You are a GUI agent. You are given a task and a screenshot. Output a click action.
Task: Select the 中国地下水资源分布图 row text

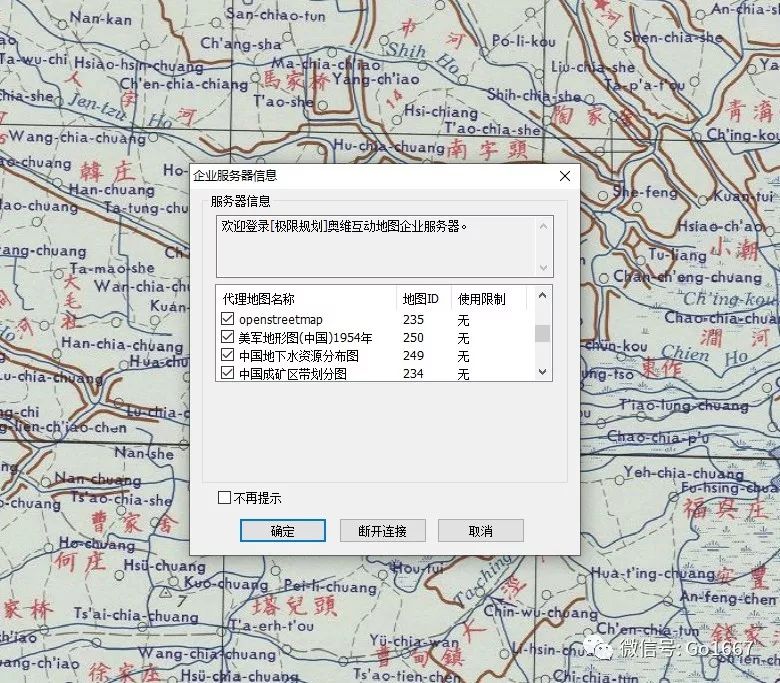pyautogui.click(x=298, y=356)
